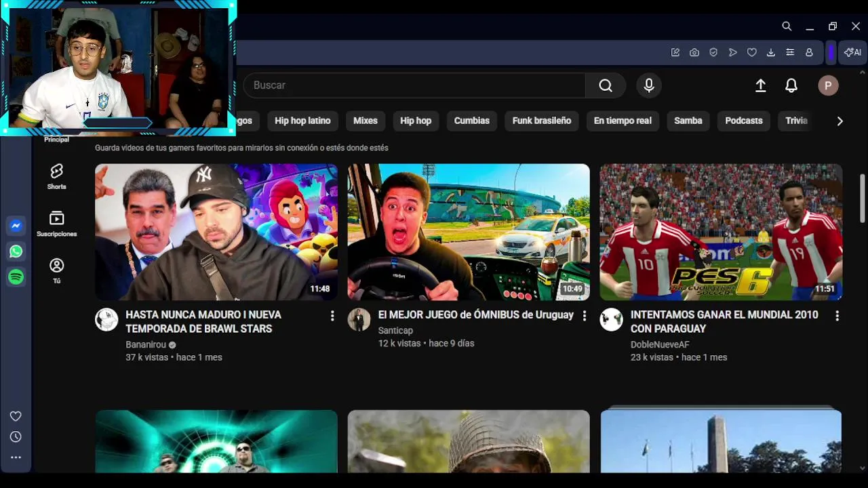Image resolution: width=868 pixels, height=488 pixels.
Task: Open the Tú profile section
Action: pyautogui.click(x=56, y=270)
